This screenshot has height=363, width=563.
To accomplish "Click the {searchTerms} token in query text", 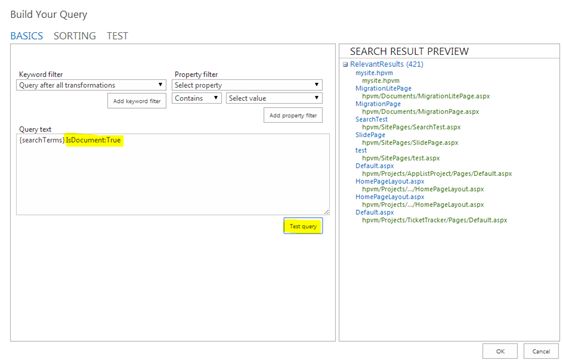I will click(x=42, y=140).
